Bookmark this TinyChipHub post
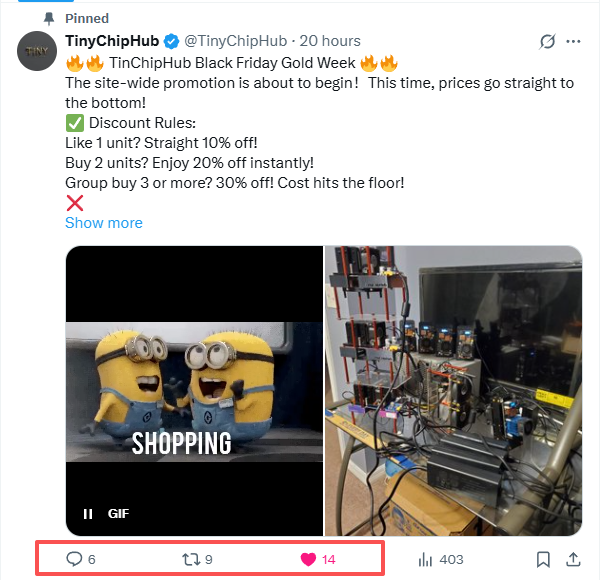Screen dimensions: 605x580 (543, 559)
